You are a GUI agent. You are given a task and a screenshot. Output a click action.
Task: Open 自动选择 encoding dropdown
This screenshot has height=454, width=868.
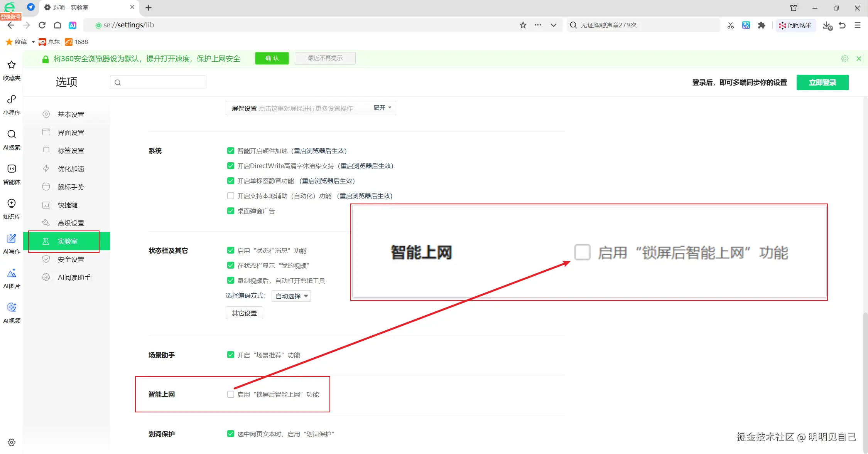(291, 296)
